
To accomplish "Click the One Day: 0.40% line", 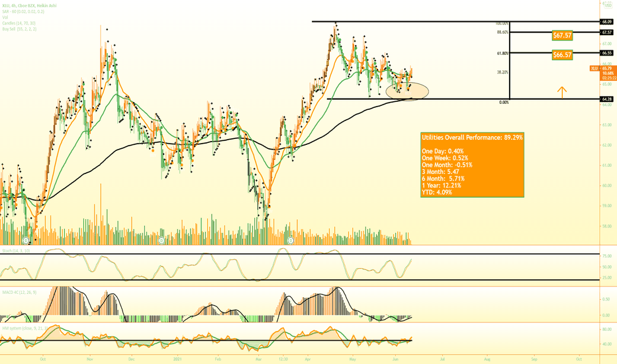I will 443,151.
